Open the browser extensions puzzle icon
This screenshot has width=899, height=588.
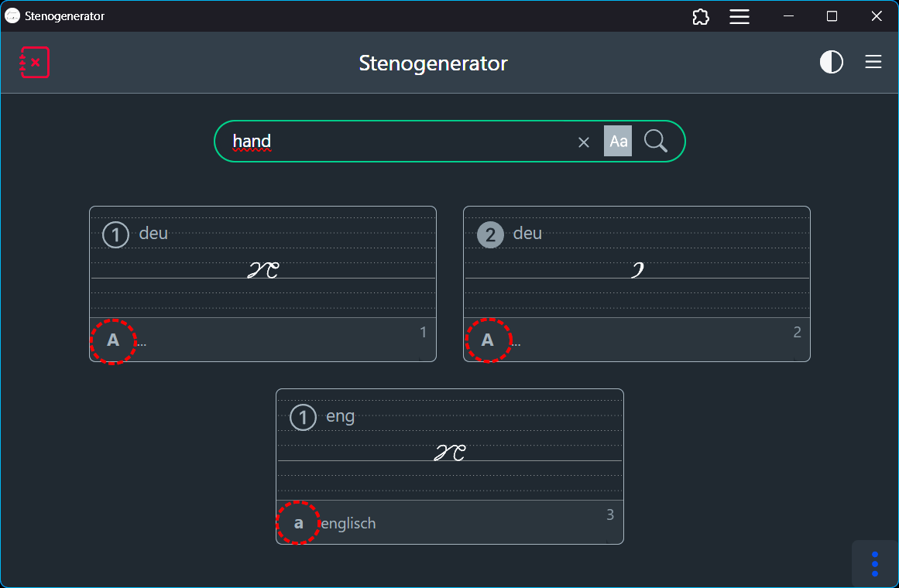pos(700,16)
